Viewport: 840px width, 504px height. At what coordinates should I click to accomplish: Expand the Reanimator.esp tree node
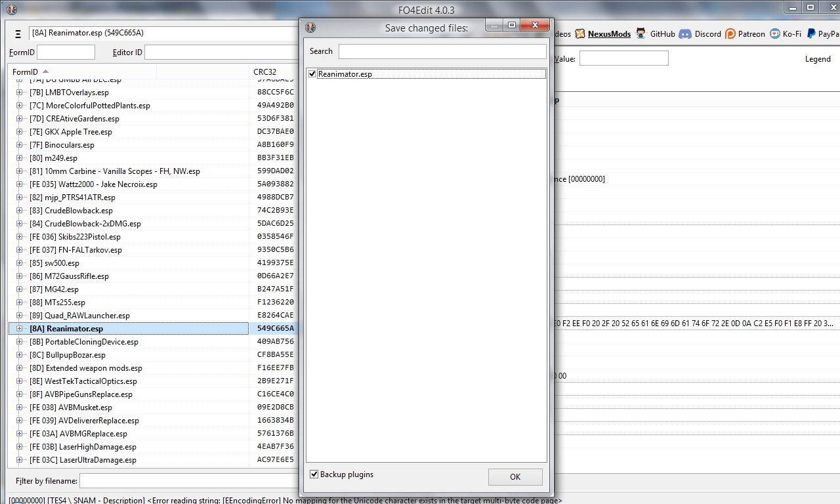[20, 329]
